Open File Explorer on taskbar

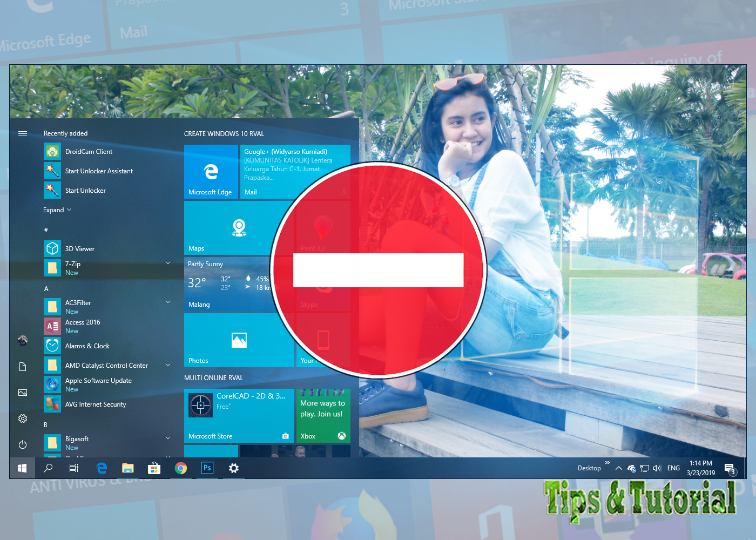(x=127, y=468)
